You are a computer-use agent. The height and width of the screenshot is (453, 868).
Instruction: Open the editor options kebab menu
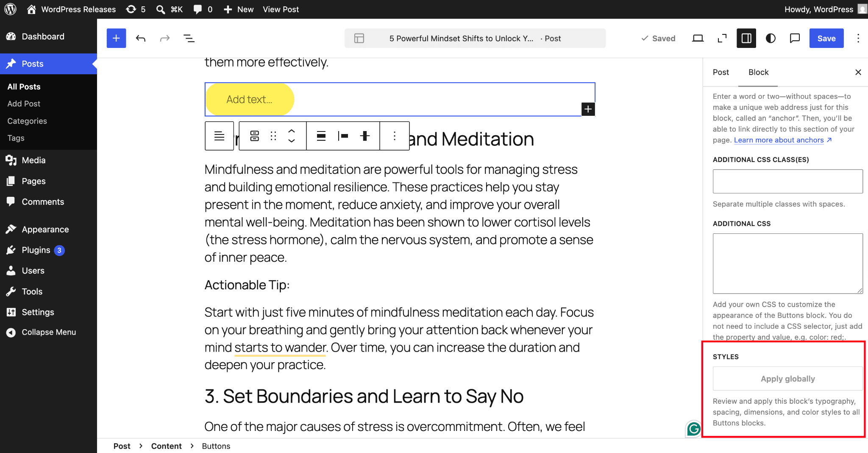click(858, 38)
